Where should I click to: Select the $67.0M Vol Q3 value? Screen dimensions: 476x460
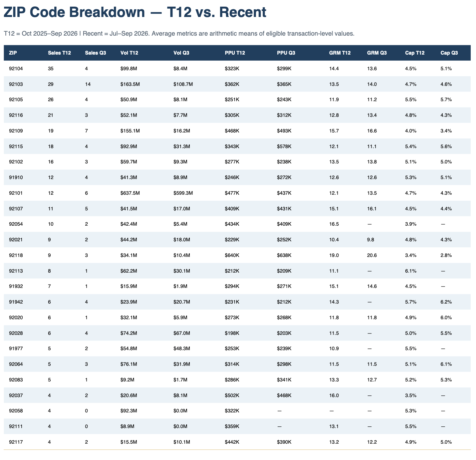(182, 333)
